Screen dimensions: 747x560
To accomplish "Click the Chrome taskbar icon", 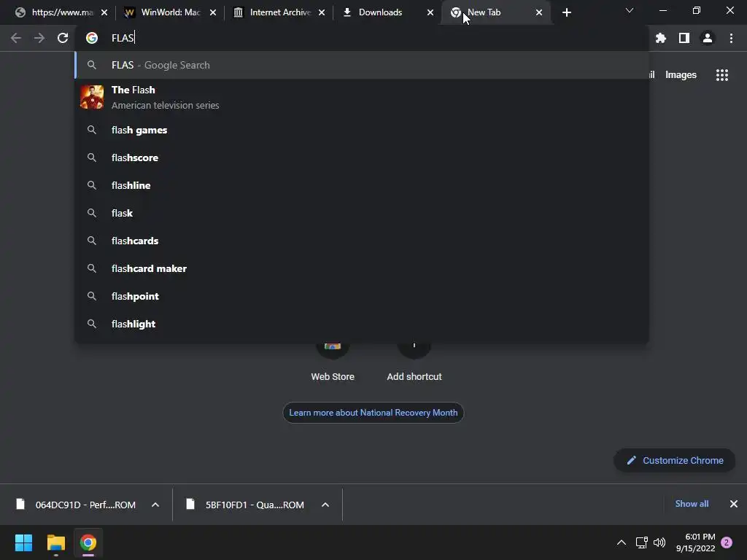I will [88, 542].
